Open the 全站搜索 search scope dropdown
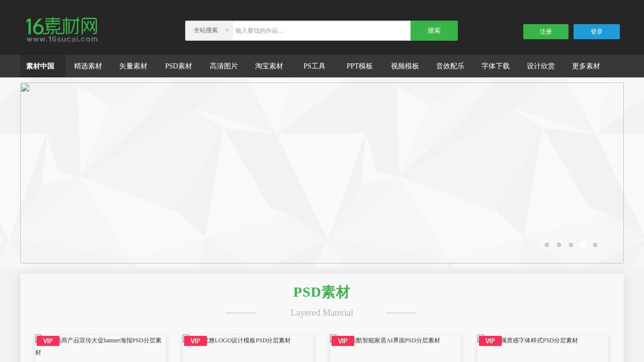 click(x=209, y=30)
